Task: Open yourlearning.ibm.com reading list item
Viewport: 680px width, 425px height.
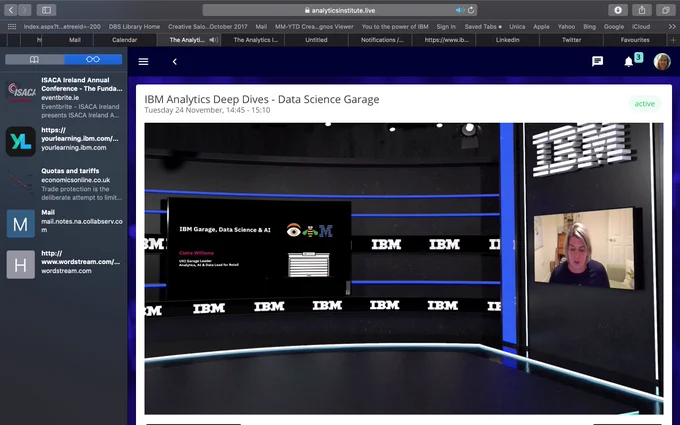Action: 64,141
